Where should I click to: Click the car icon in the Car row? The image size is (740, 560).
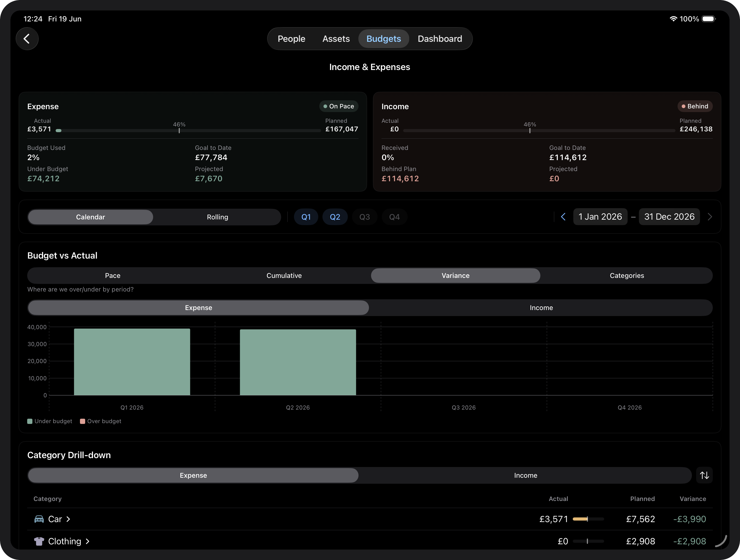click(39, 519)
